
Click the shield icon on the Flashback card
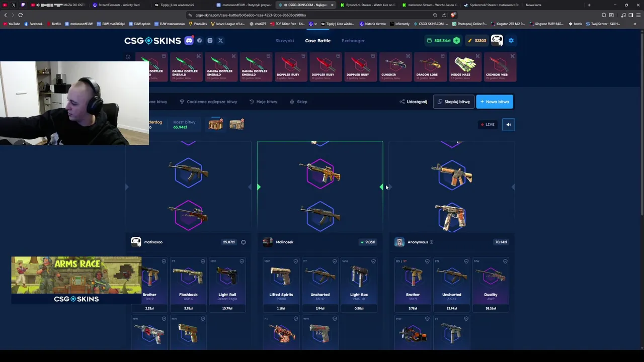click(x=203, y=261)
